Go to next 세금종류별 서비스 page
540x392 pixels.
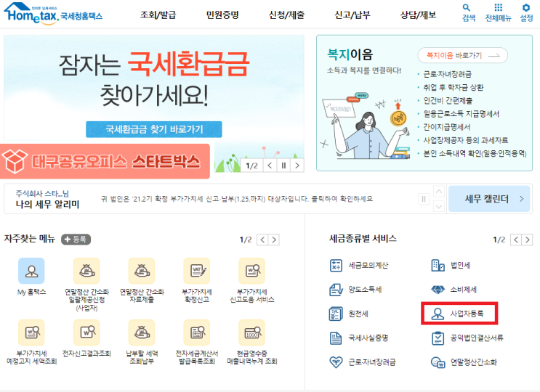[x=527, y=240]
